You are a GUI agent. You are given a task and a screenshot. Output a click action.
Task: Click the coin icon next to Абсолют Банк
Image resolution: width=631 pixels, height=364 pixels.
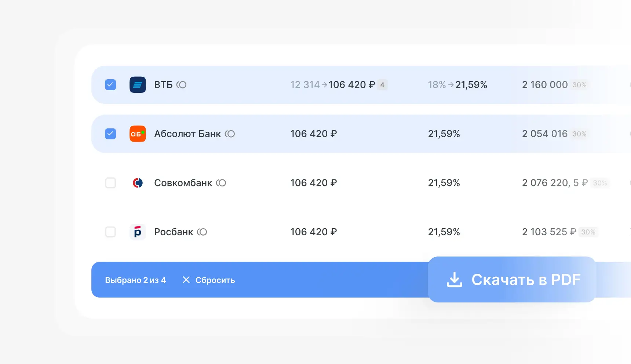click(230, 134)
